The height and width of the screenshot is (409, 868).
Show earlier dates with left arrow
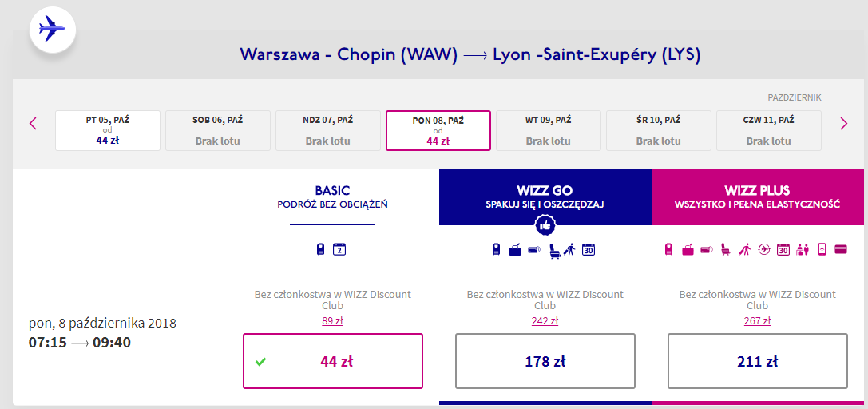[x=34, y=123]
